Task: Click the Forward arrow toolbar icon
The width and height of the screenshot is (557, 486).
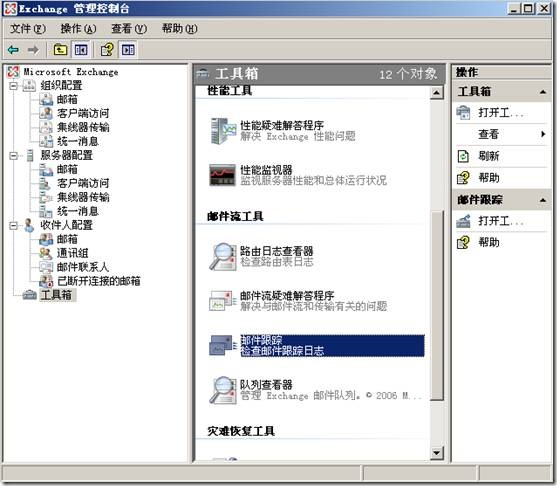Action: click(x=33, y=50)
